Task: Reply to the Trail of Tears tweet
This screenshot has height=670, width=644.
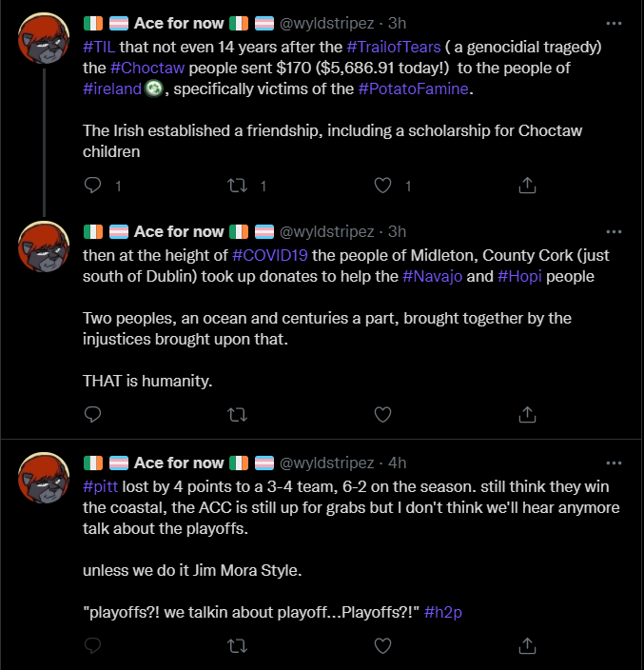Action: point(92,186)
